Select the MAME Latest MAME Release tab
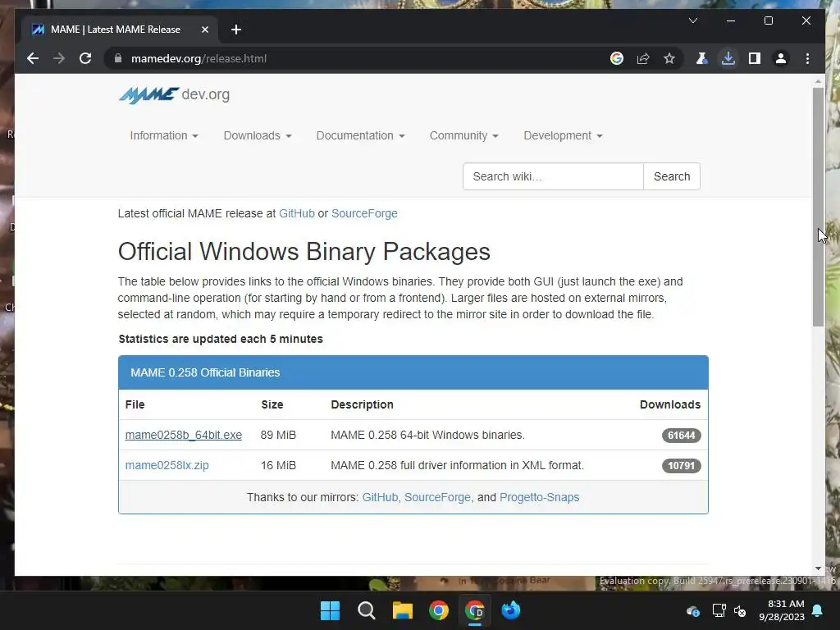This screenshot has width=840, height=630. (119, 30)
